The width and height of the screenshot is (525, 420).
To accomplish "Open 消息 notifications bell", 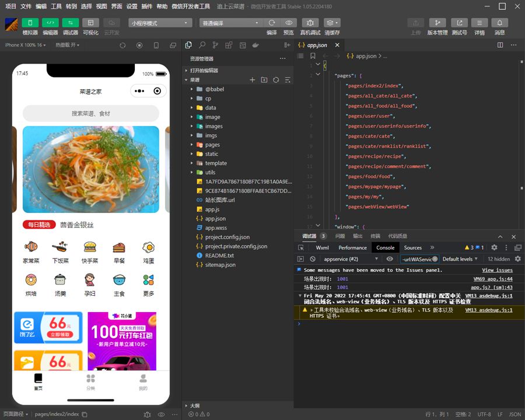I will (x=499, y=23).
